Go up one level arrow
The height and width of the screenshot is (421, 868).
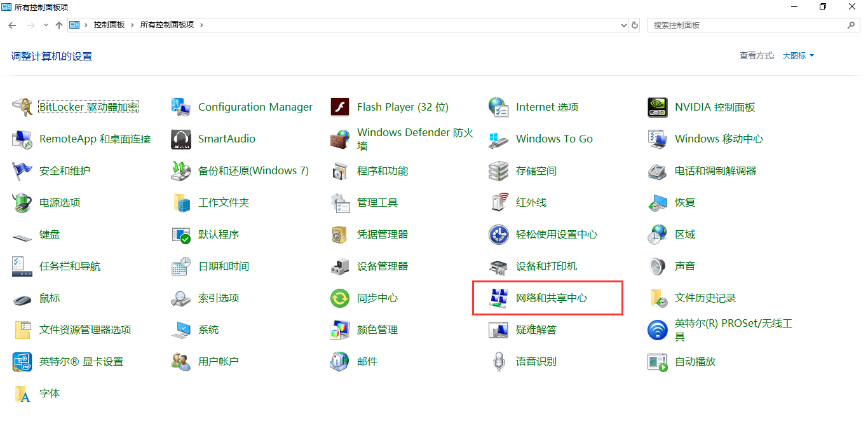click(x=59, y=25)
